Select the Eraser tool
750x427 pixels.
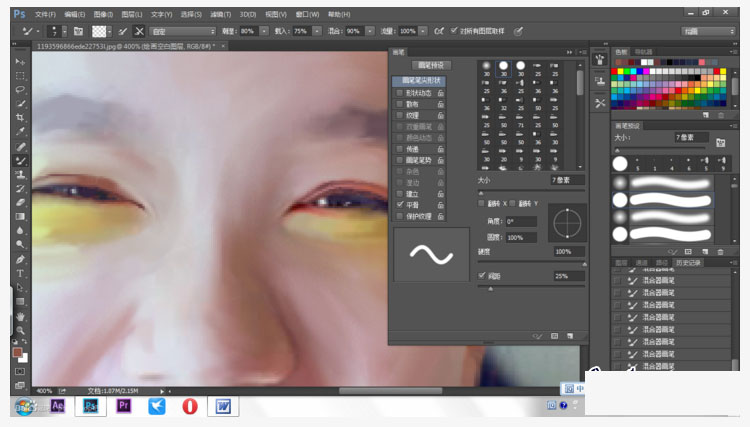pyautogui.click(x=20, y=202)
